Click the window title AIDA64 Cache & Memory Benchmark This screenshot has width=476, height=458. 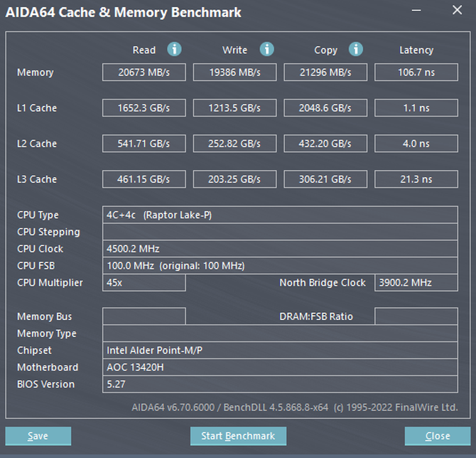click(123, 13)
